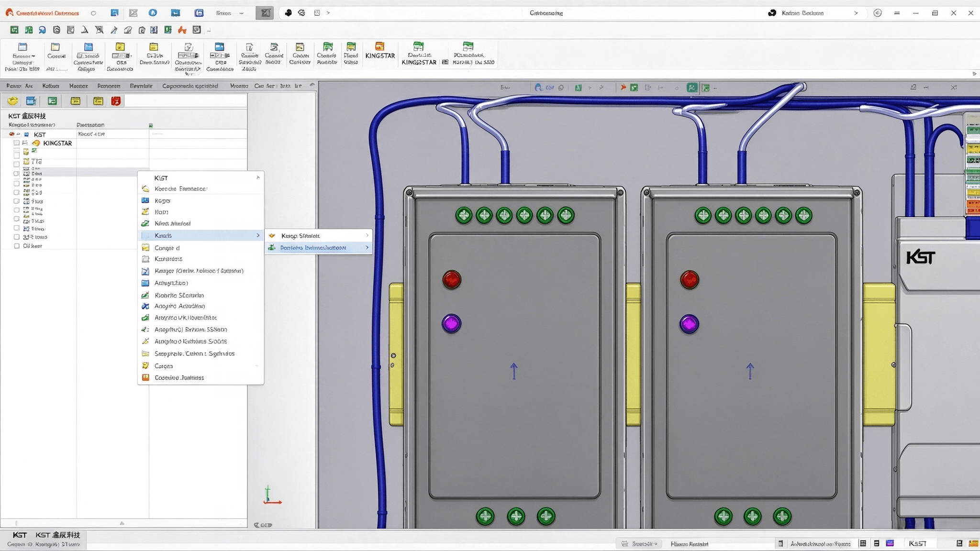Click the orange icon at status bar far right

(x=973, y=543)
